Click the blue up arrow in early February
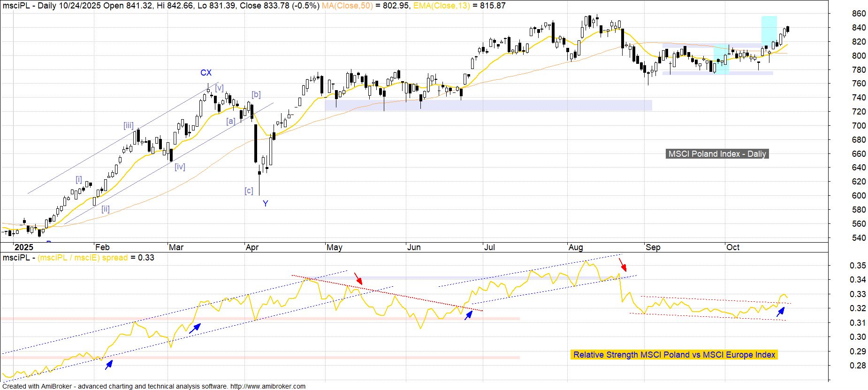The width and height of the screenshot is (868, 390). coord(109,365)
